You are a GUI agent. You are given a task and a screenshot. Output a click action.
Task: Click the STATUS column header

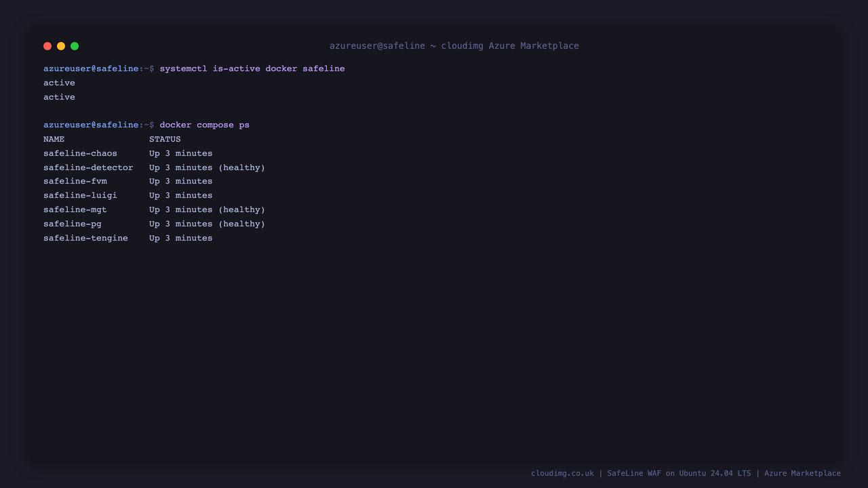pos(165,139)
